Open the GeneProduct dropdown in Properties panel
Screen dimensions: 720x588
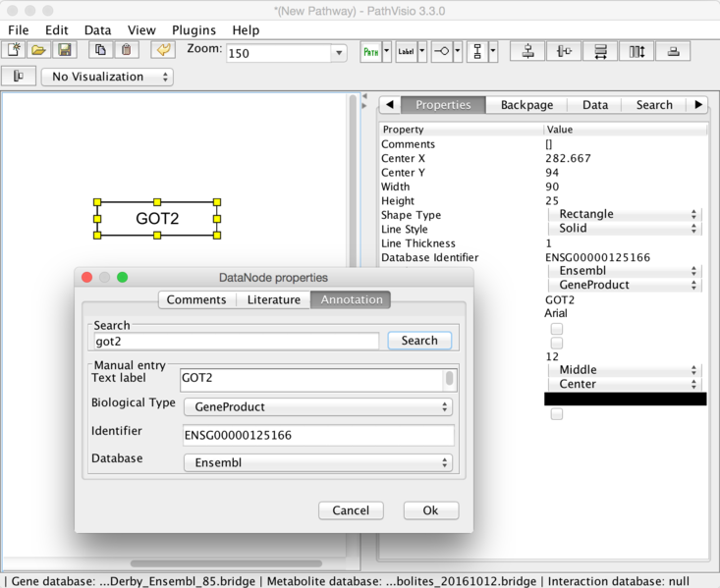pyautogui.click(x=625, y=285)
